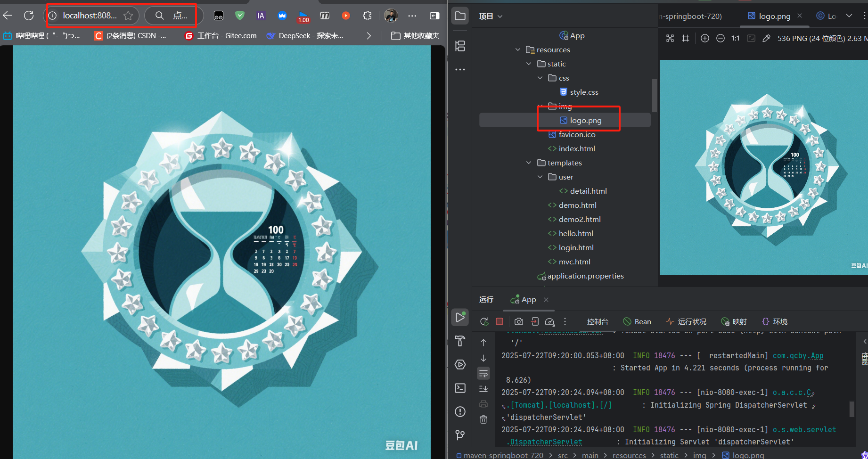Switch to the 映射 mappings tab
Viewport: 868px width, 459px height.
point(734,321)
